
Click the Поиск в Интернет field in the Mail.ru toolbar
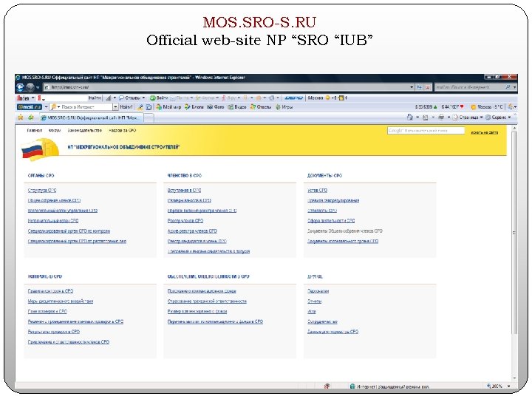[81, 107]
